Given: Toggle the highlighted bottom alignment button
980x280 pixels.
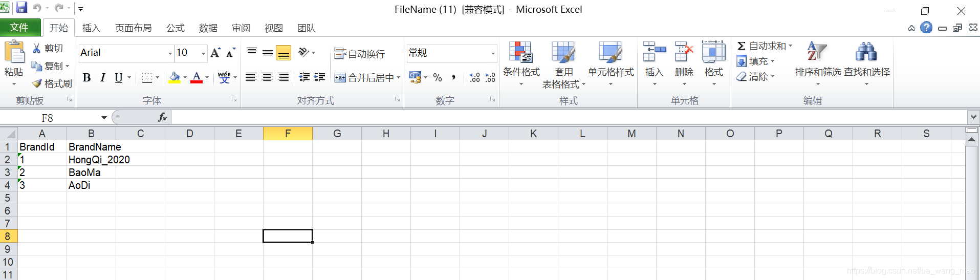Looking at the screenshot, I should pos(284,53).
